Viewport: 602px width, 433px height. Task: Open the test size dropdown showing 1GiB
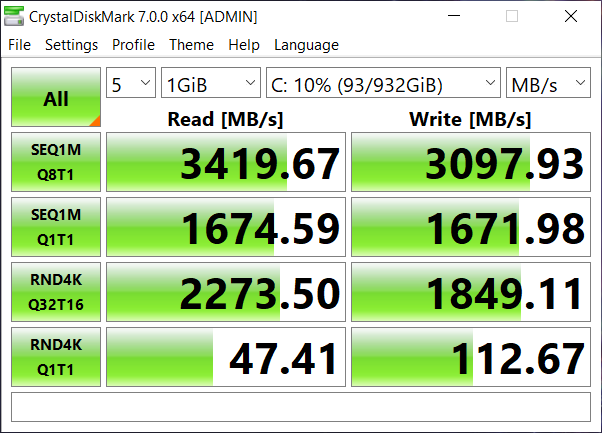[x=211, y=83]
